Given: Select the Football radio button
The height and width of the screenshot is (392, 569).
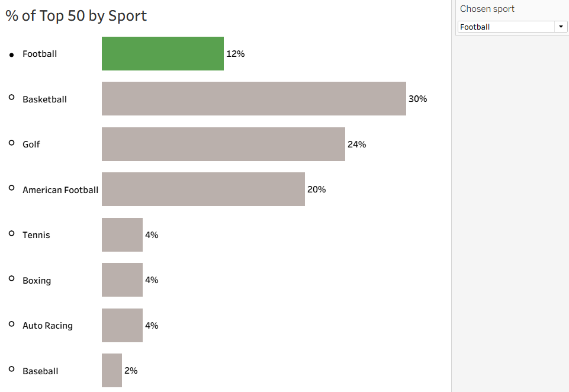Looking at the screenshot, I should [x=11, y=55].
